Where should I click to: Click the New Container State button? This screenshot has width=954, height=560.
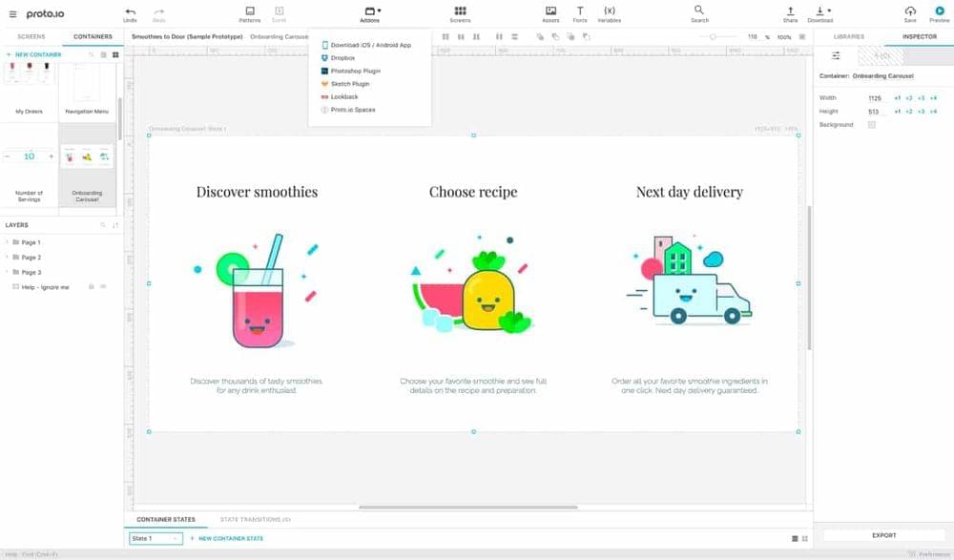[x=227, y=539]
